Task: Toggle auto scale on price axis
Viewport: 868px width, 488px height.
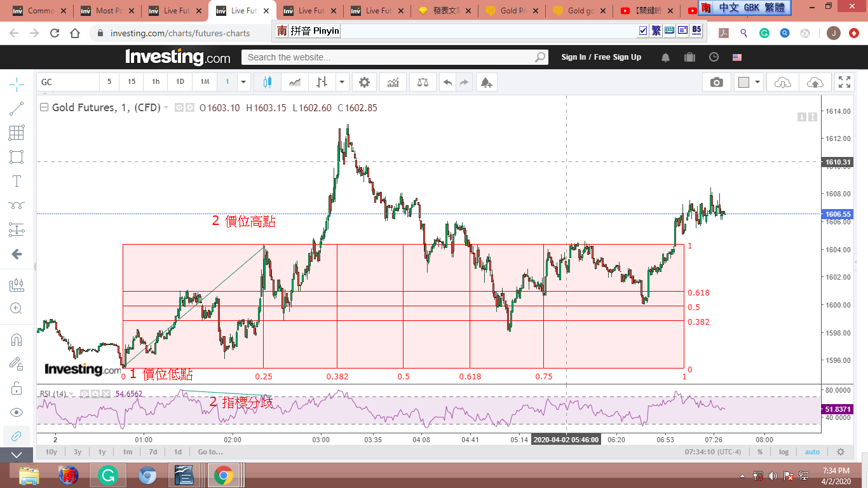Action: tap(812, 452)
